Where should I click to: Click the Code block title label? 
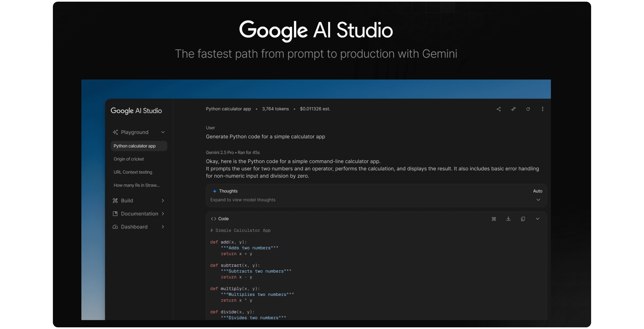pyautogui.click(x=223, y=219)
